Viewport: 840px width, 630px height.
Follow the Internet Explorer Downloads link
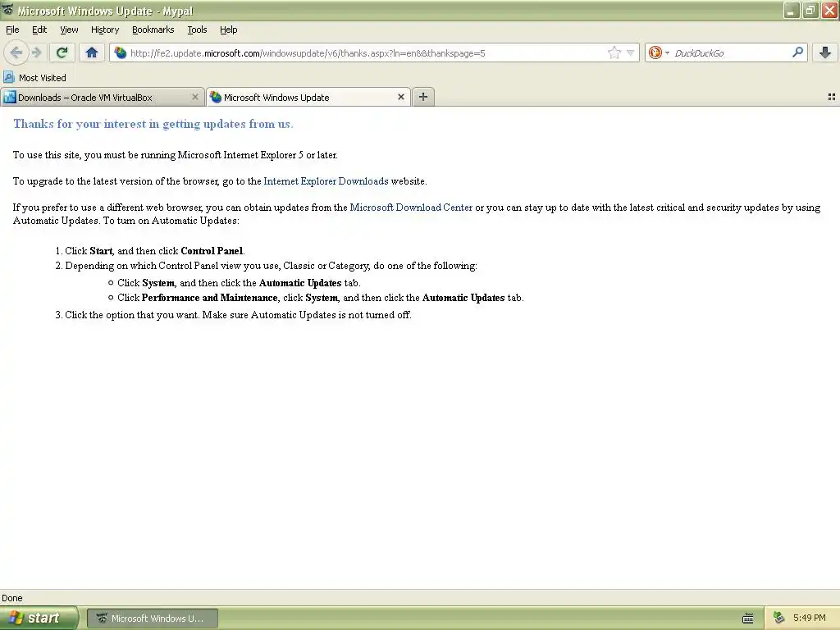[326, 181]
